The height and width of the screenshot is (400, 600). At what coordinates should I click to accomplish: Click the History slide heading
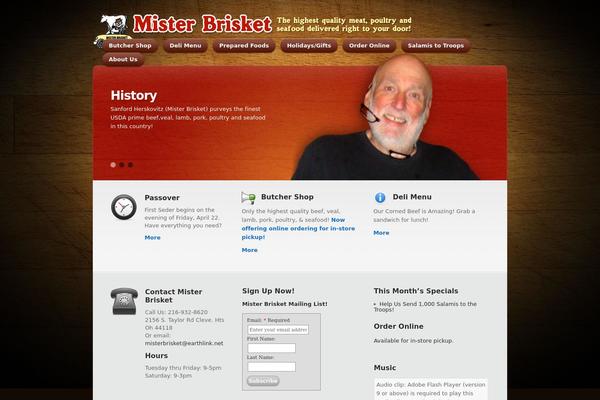[x=134, y=95]
